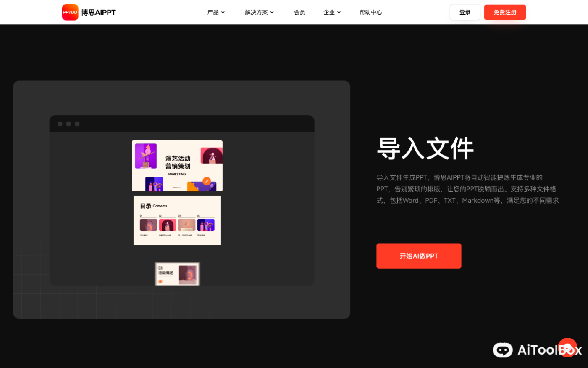The width and height of the screenshot is (588, 368).
Task: Open the 企业 dropdown menu
Action: tap(331, 12)
